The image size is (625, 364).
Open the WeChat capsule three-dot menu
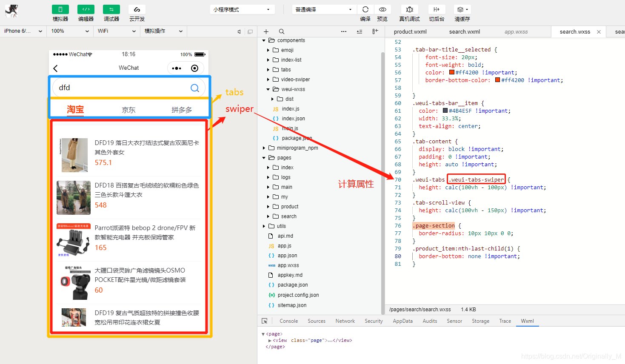point(177,68)
